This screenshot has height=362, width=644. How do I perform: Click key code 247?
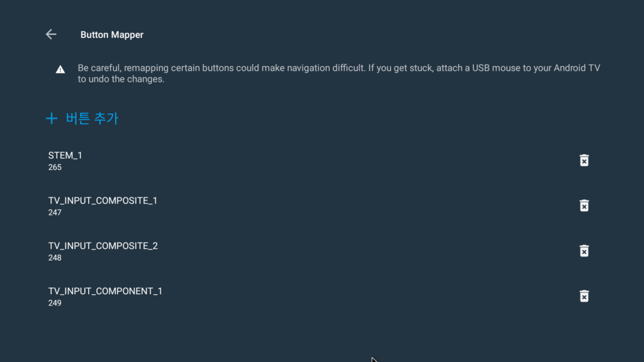(x=55, y=212)
